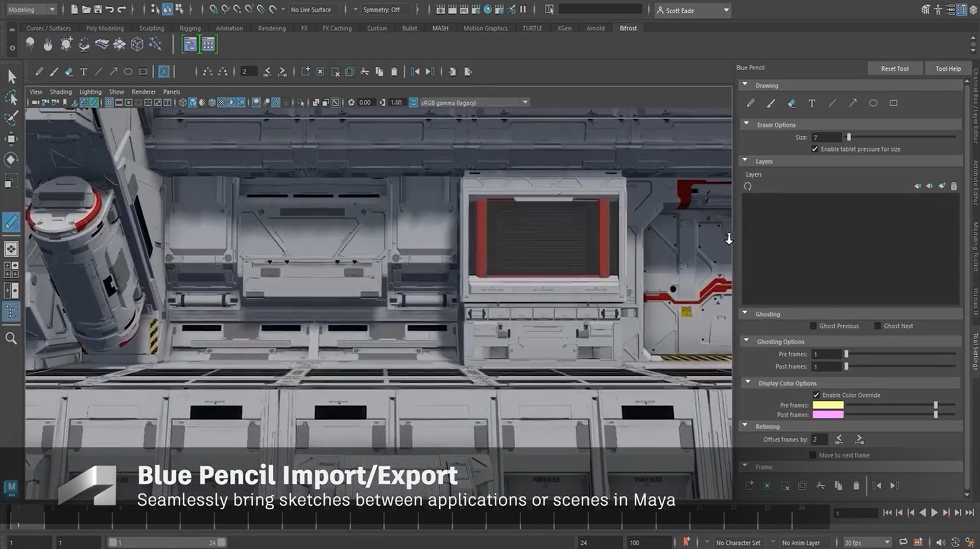Viewport: 980px width, 549px height.
Task: Click the scissors cut icon in the Blue Pencil toolbar
Action: 365,71
